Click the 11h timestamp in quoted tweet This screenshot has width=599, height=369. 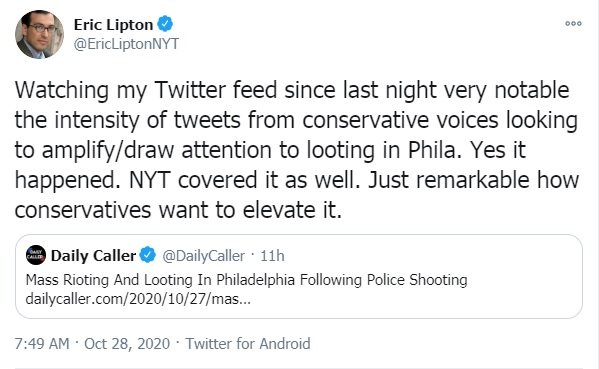click(x=272, y=256)
